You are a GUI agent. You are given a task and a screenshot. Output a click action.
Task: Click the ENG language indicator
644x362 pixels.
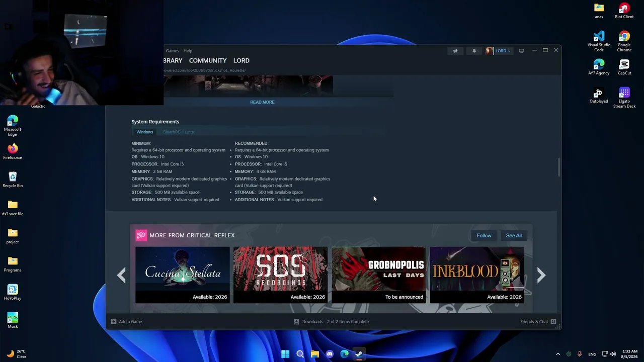592,354
